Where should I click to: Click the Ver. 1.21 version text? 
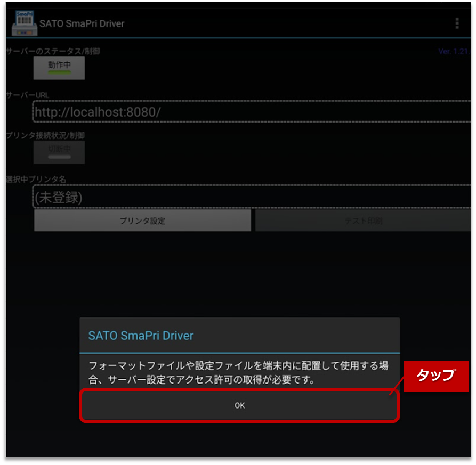tap(455, 51)
